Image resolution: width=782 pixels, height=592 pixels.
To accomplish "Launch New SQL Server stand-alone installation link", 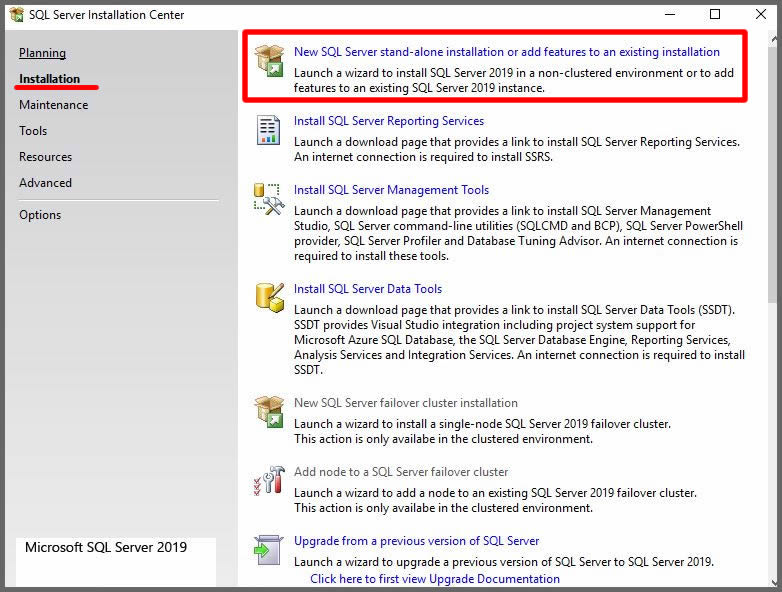I will click(x=506, y=52).
